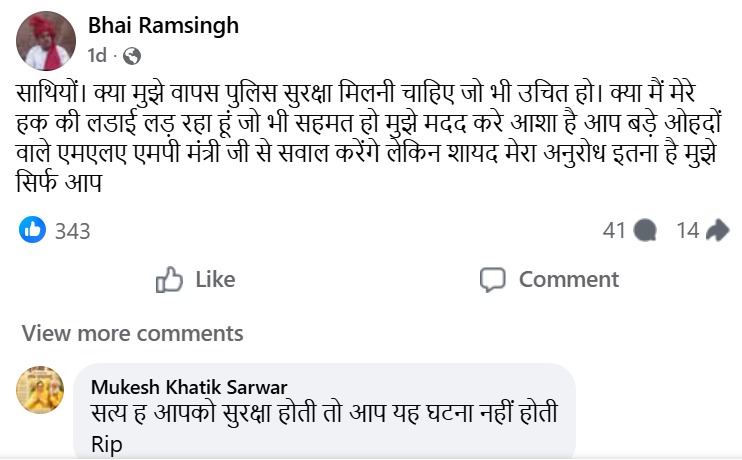Open Bhai Ramsingh's profile picture

coord(46,41)
